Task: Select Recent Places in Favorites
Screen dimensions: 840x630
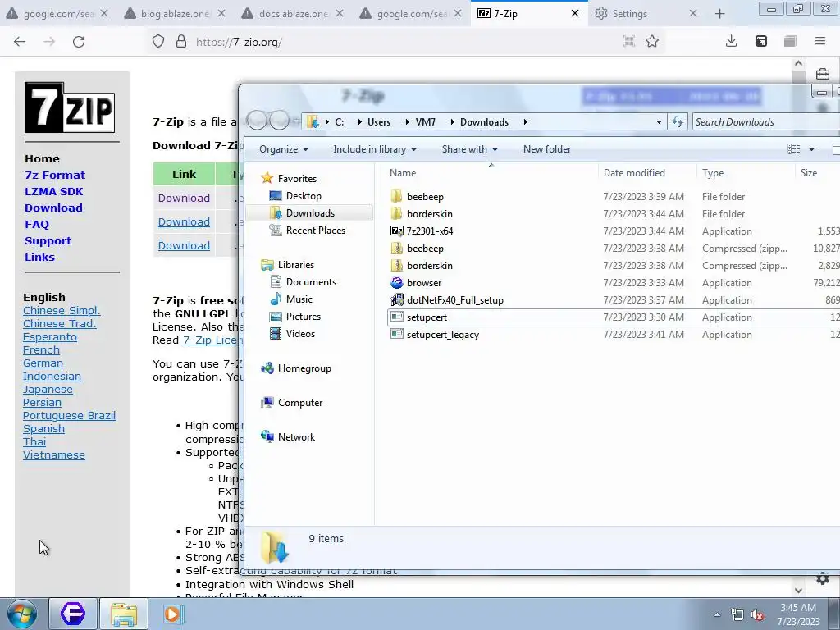Action: (x=316, y=231)
